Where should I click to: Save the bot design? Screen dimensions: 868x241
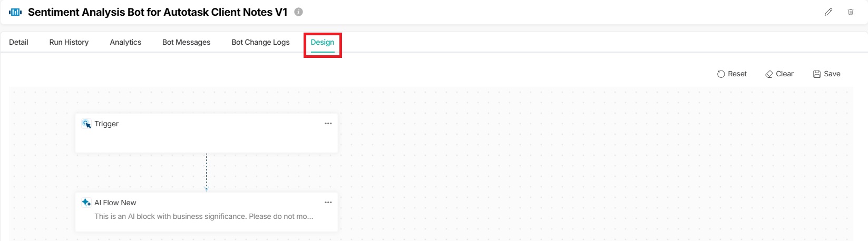[826, 74]
